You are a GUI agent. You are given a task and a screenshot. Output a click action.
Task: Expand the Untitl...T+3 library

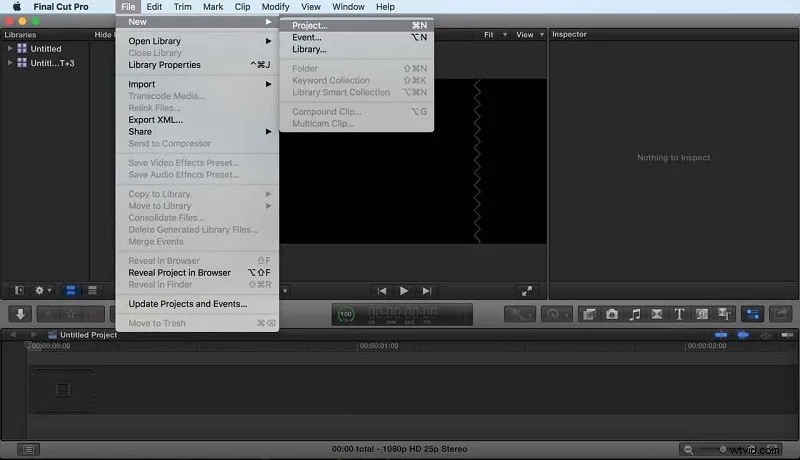[10, 63]
